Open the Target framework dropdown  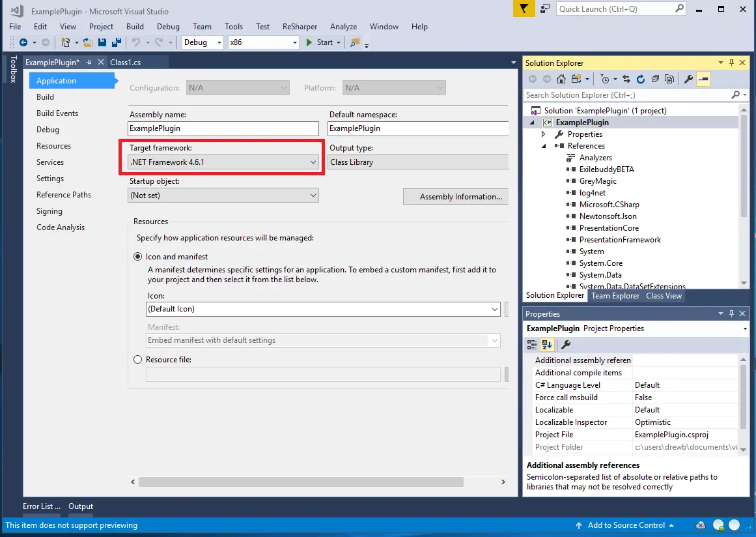tap(223, 162)
